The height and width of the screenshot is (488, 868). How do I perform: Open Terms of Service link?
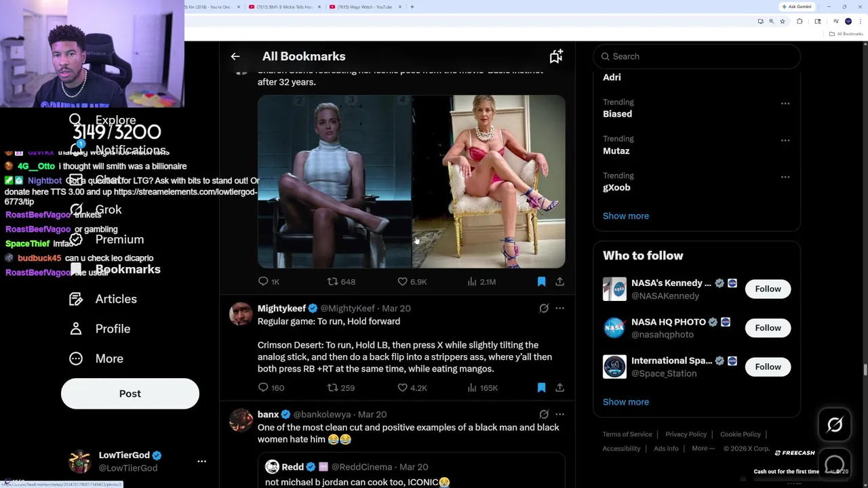627,434
